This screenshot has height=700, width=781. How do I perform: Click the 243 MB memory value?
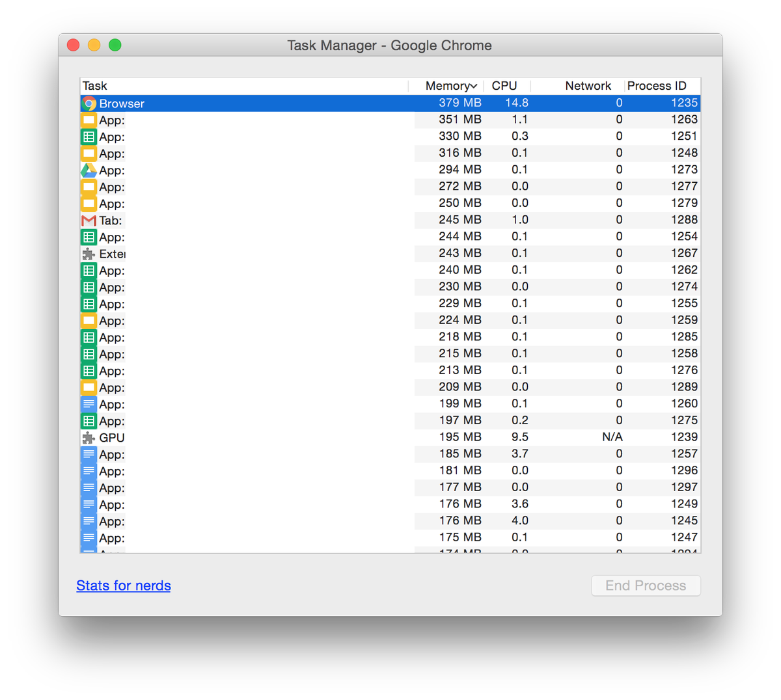(x=460, y=253)
